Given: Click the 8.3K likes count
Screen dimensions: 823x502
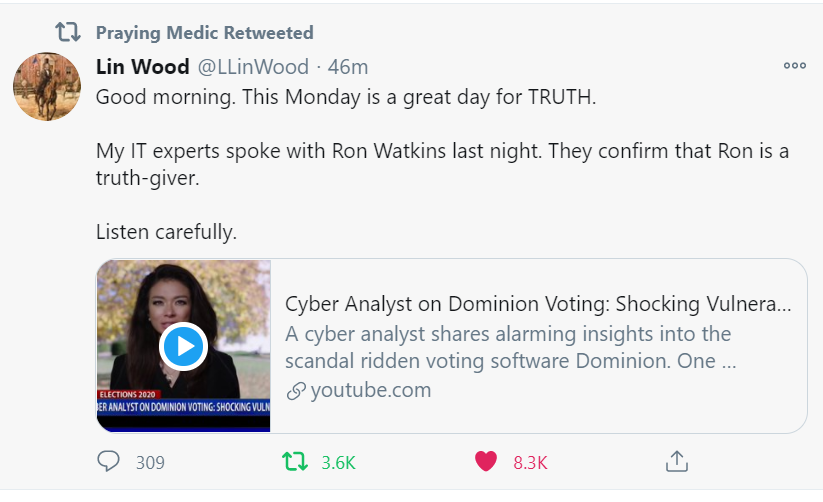Looking at the screenshot, I should click(530, 463).
